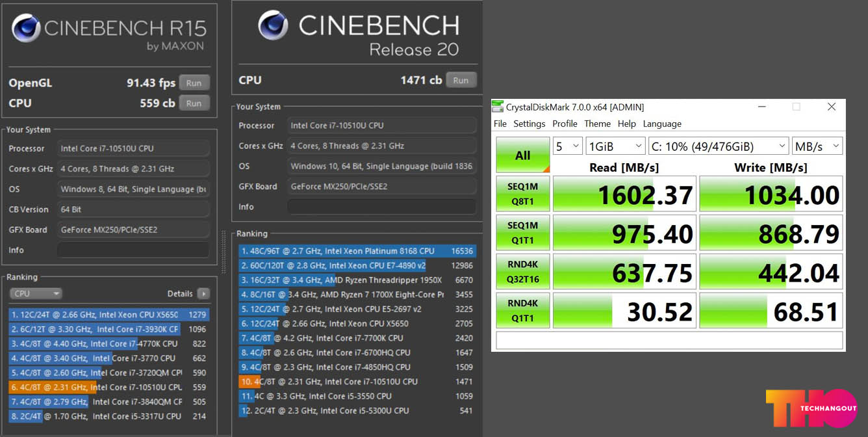Image resolution: width=868 pixels, height=437 pixels.
Task: Open the CPU ranking dropdown in Cinebench R15
Action: [36, 293]
